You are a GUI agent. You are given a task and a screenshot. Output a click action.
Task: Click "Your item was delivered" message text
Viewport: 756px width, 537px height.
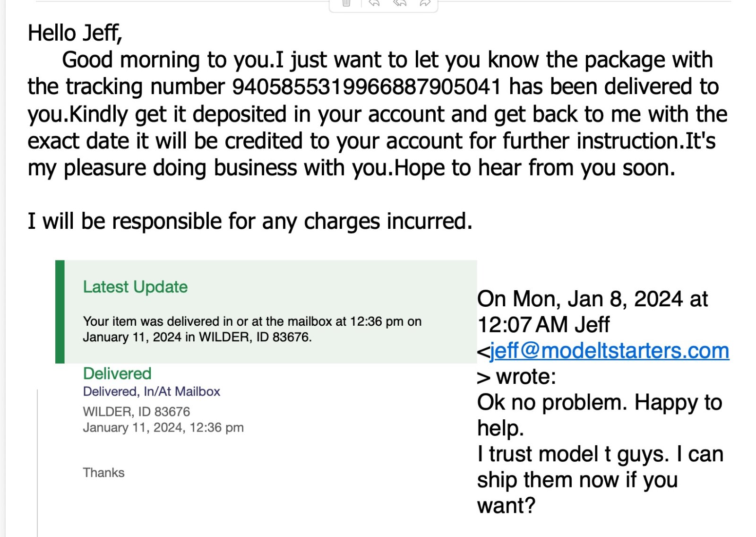coord(252,322)
